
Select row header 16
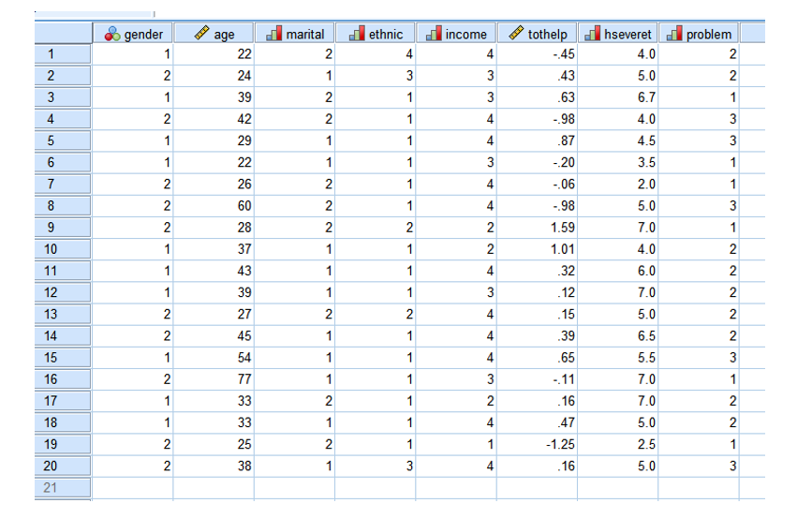click(63, 379)
